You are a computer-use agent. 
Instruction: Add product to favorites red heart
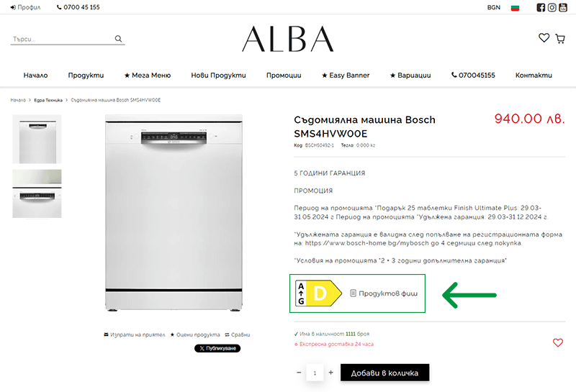557,342
